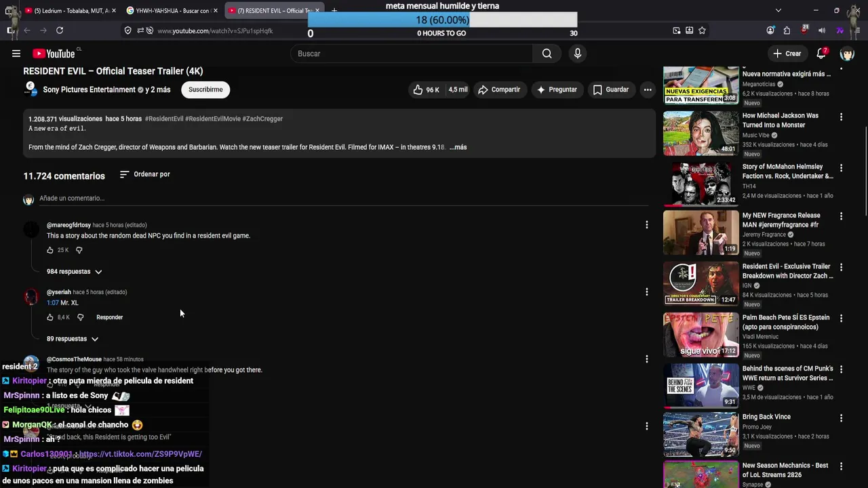Open the account avatar menu
Image resolution: width=868 pixels, height=488 pixels.
[x=847, y=54]
